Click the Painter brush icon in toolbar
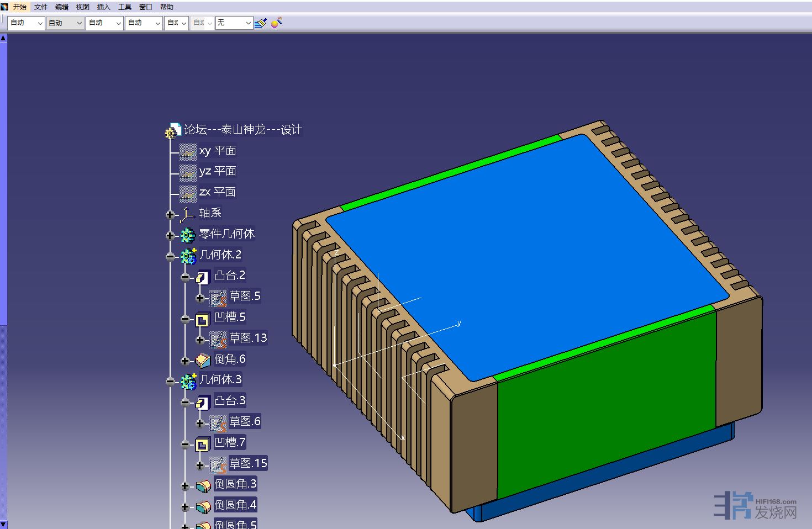 tap(261, 23)
